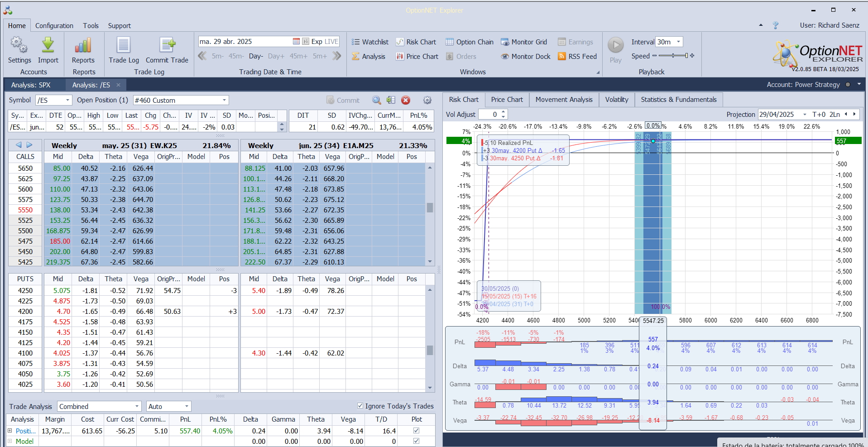This screenshot has width=868, height=447.
Task: Open the Support ribbon tab
Action: 120,25
